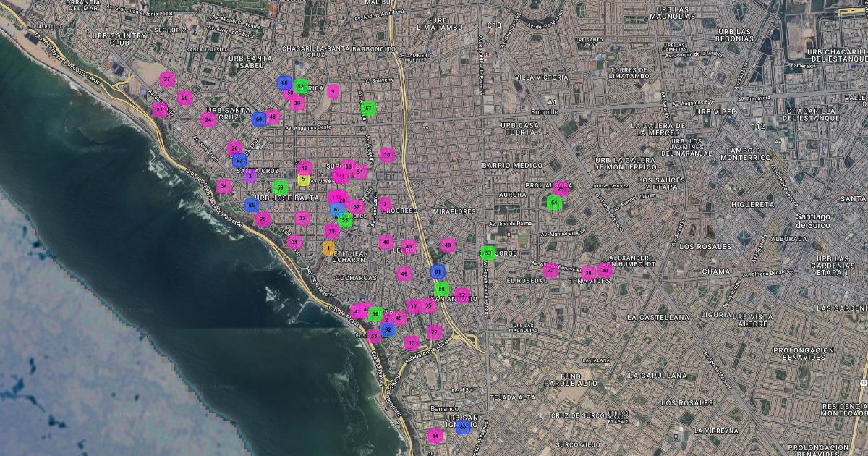The image size is (868, 456).
Task: Click blue marker number 66
Action: [x=284, y=83]
